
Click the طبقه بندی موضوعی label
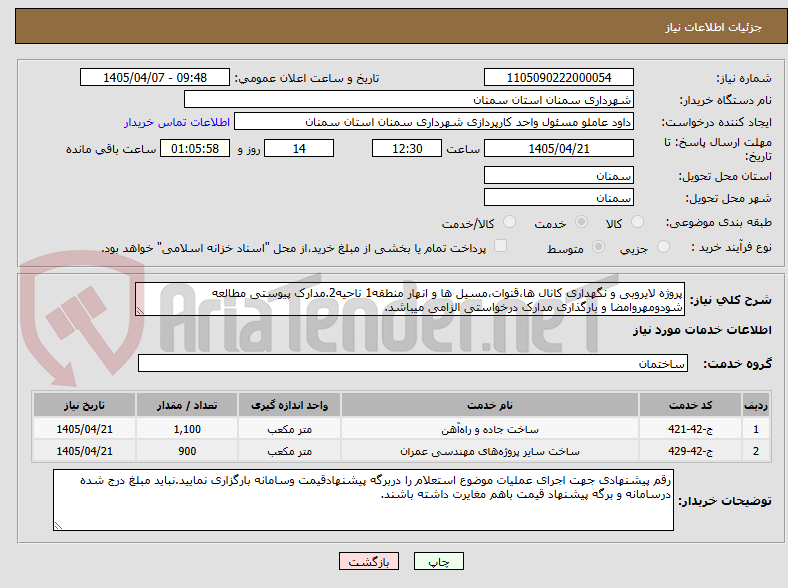pyautogui.click(x=719, y=222)
